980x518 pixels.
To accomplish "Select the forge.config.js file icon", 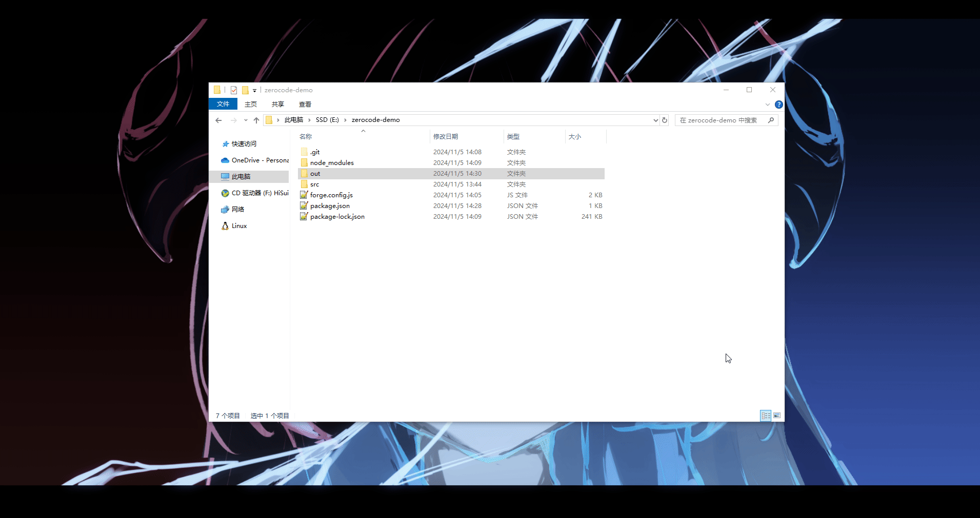I will click(x=304, y=195).
